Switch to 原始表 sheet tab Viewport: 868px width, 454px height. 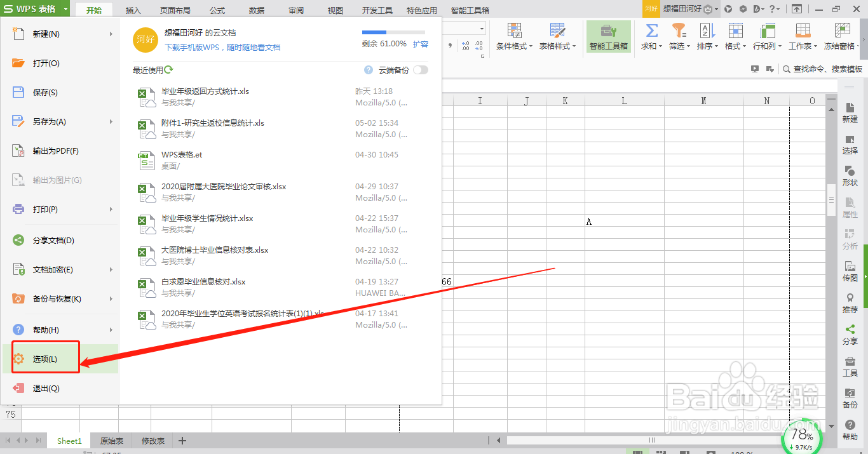point(112,441)
